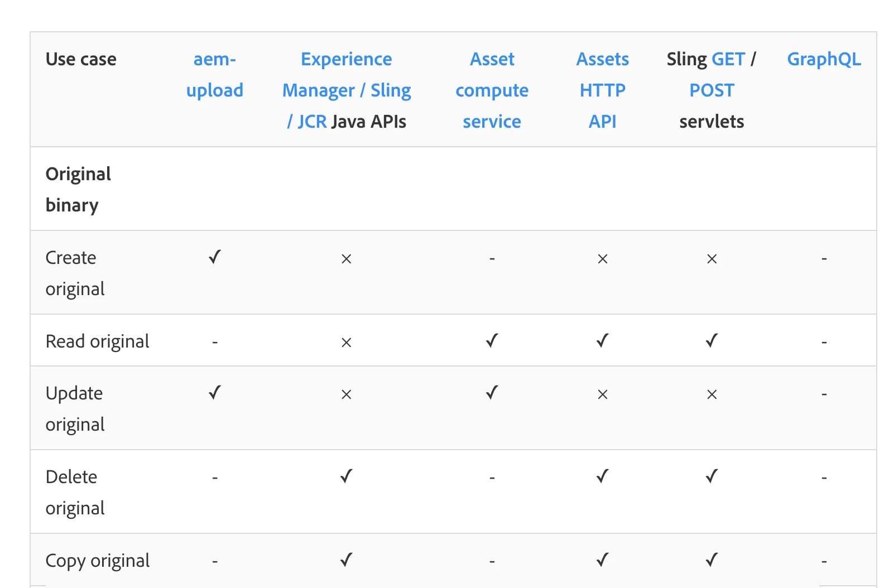Image resolution: width=884 pixels, height=588 pixels.
Task: Click the "Original binary" section heading
Action: click(x=78, y=189)
